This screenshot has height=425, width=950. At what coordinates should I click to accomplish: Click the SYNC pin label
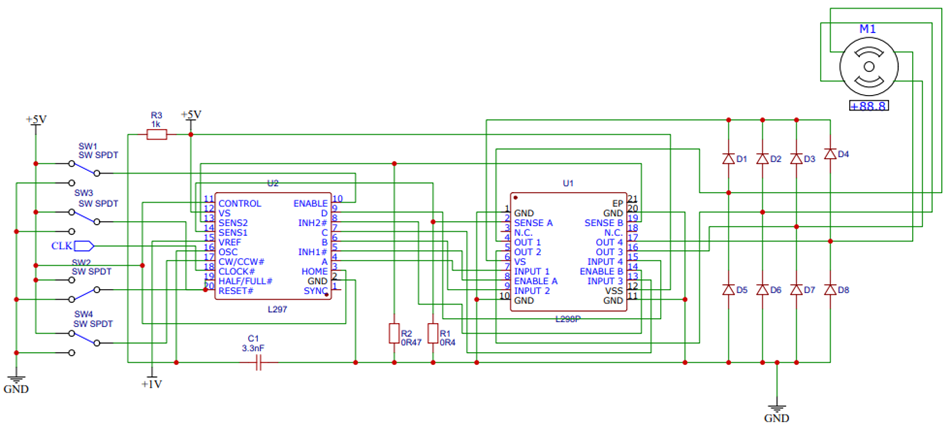pyautogui.click(x=316, y=290)
